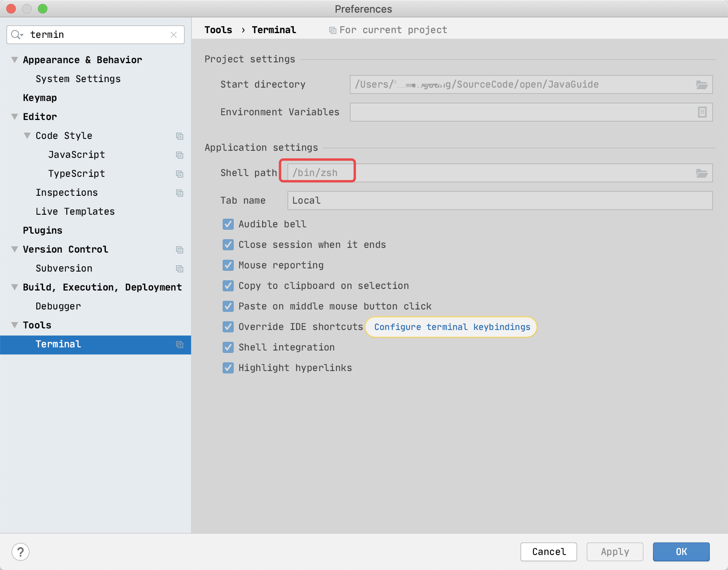Collapse the Appearance & Behavior section
Viewport: 728px width, 570px height.
point(15,60)
